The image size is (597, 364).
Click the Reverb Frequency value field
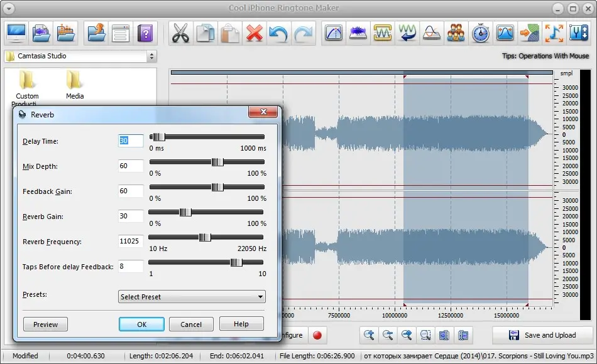131,241
